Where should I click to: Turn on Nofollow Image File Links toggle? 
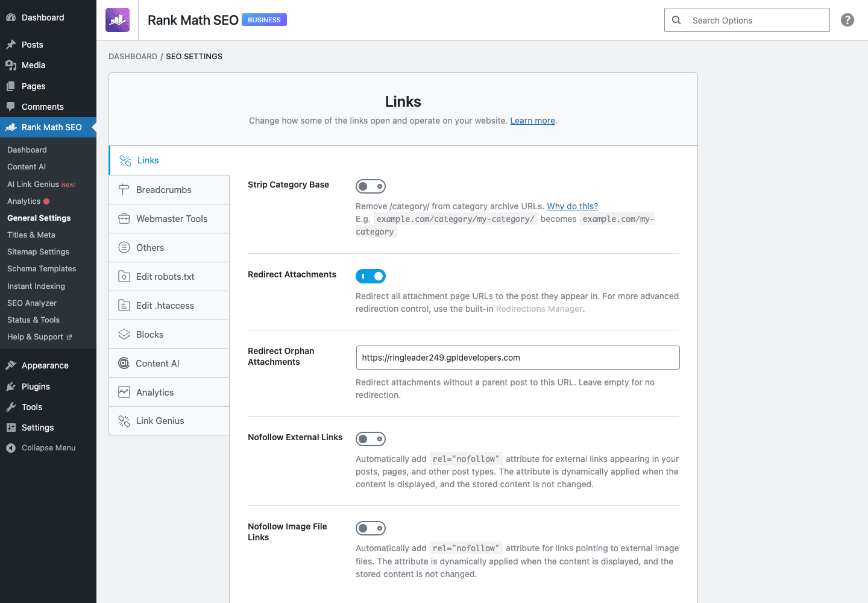coord(371,528)
